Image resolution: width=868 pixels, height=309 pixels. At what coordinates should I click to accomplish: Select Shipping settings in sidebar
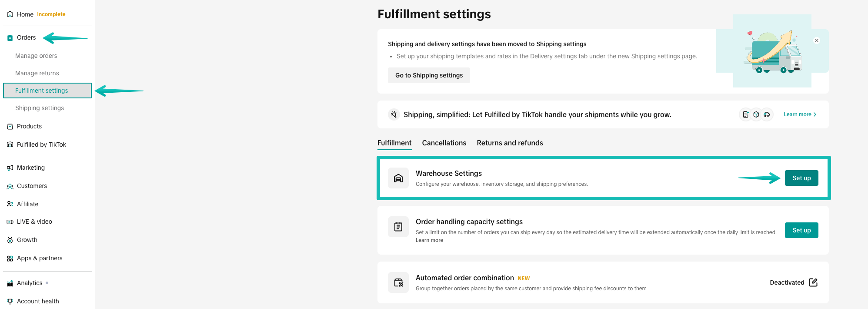tap(40, 108)
